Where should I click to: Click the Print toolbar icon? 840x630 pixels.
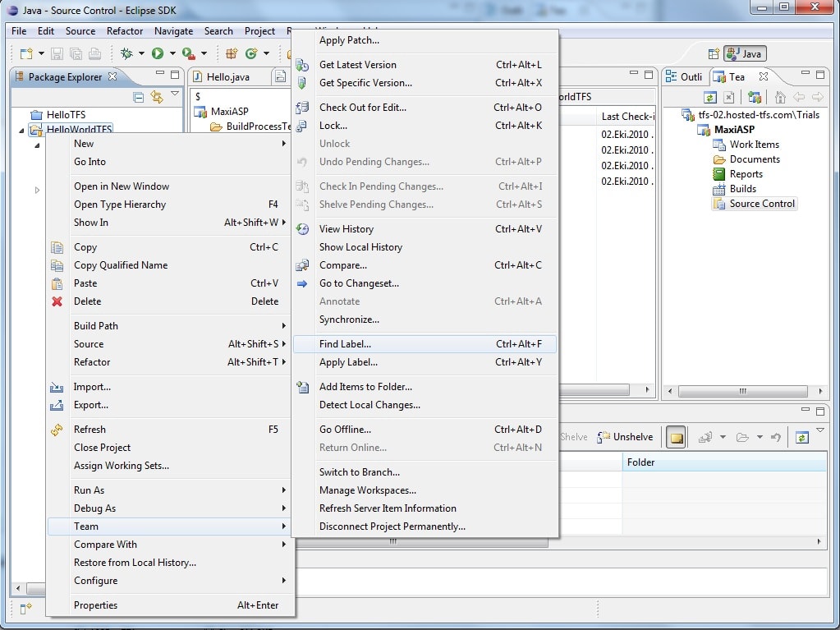(94, 53)
